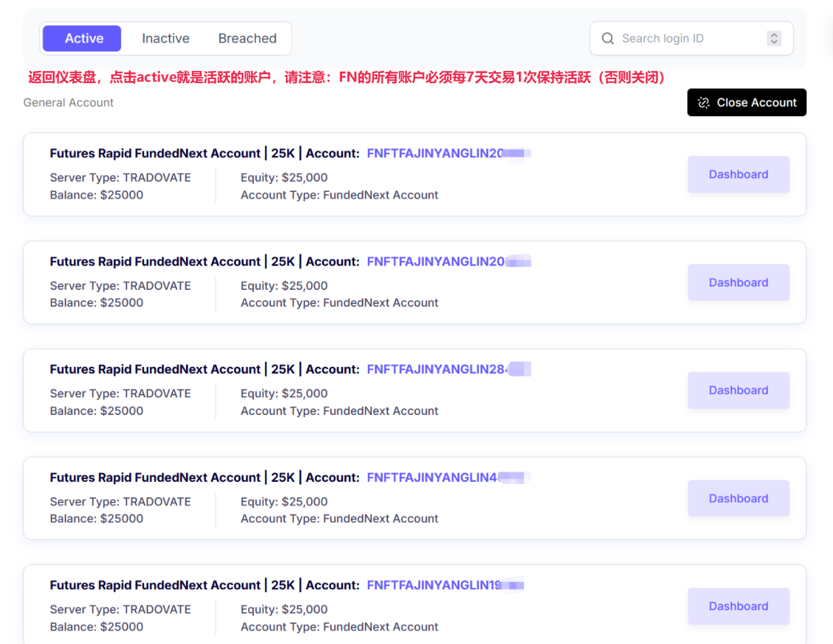Click Server Type: TRADOVATE in LIN19 card
This screenshot has height=644, width=833.
tap(120, 610)
